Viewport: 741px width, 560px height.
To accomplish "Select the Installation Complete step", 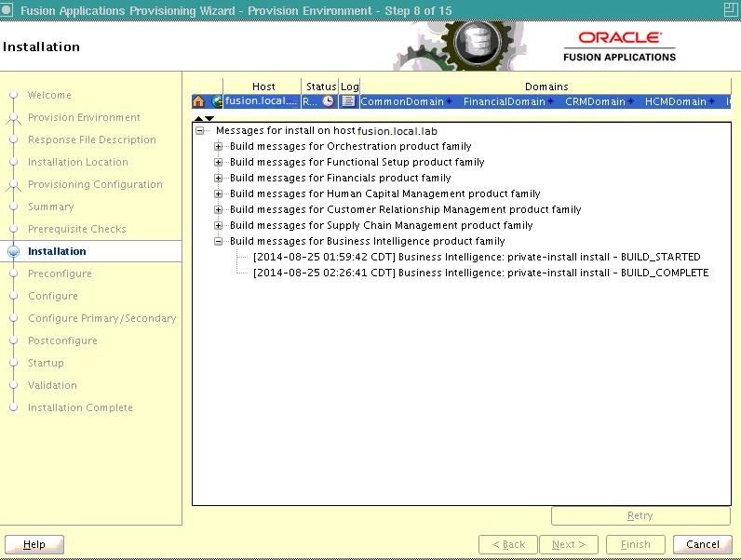I will [80, 407].
